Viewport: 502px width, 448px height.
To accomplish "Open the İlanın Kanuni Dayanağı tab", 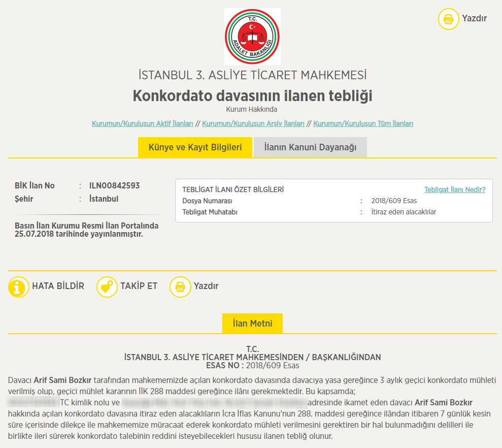I will coord(310,147).
